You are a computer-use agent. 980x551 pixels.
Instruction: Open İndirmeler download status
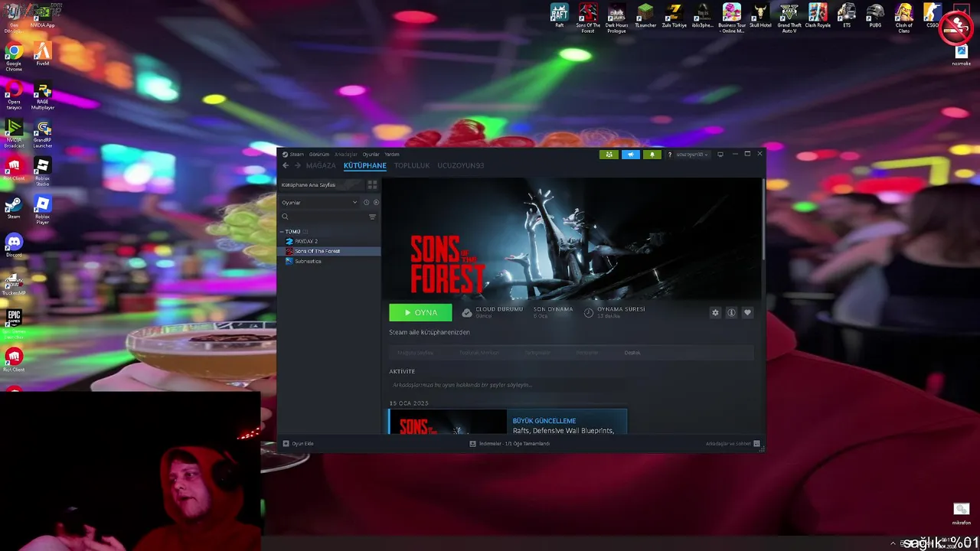pyautogui.click(x=510, y=444)
